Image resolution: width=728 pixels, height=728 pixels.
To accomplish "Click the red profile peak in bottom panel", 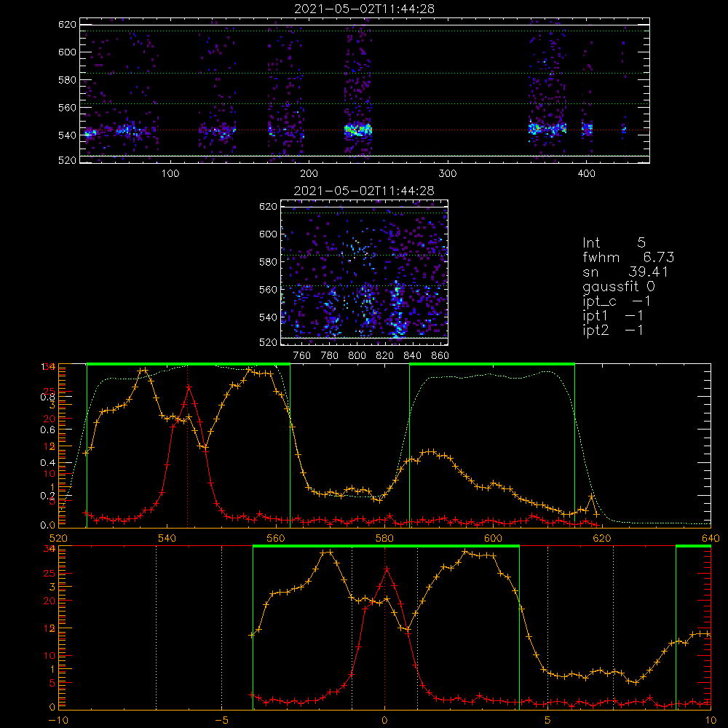I will [x=387, y=569].
